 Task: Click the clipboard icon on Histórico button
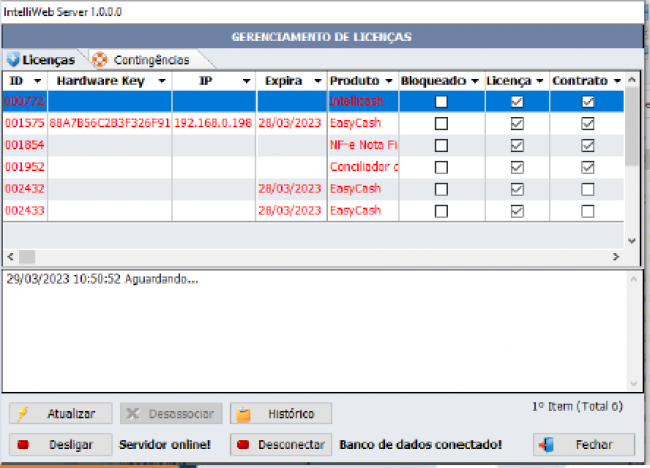[243, 414]
